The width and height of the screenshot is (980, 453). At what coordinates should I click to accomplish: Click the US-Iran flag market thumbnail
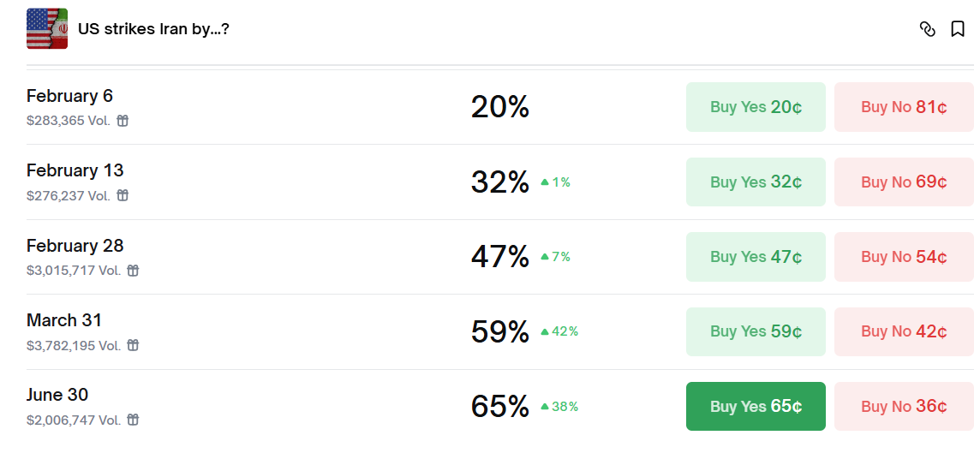coord(47,28)
